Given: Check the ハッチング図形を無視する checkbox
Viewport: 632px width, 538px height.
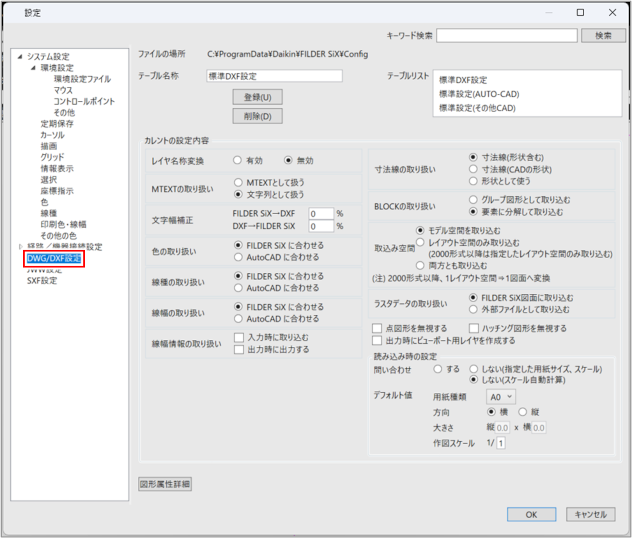Looking at the screenshot, I should pyautogui.click(x=472, y=328).
